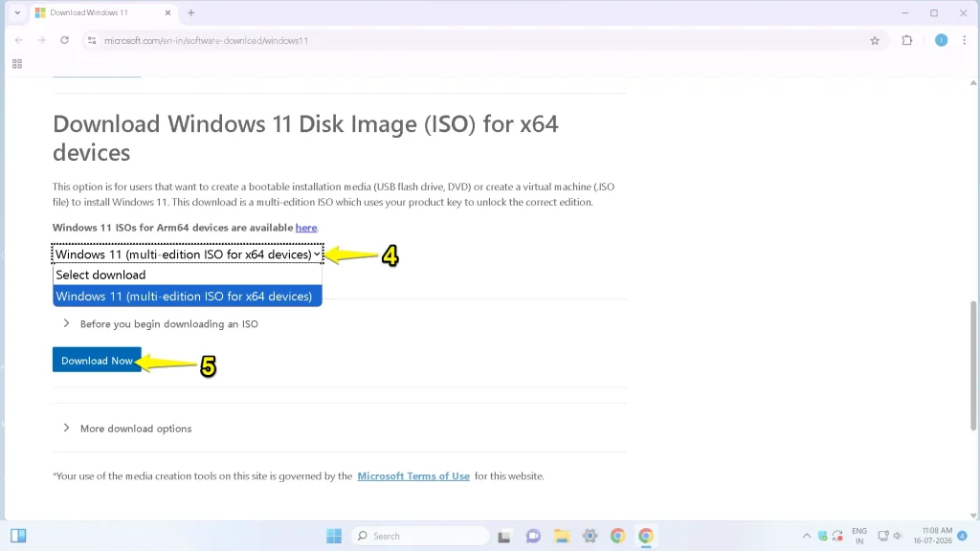Open the Arm64 'here' link
This screenshot has width=980, height=551.
[306, 228]
